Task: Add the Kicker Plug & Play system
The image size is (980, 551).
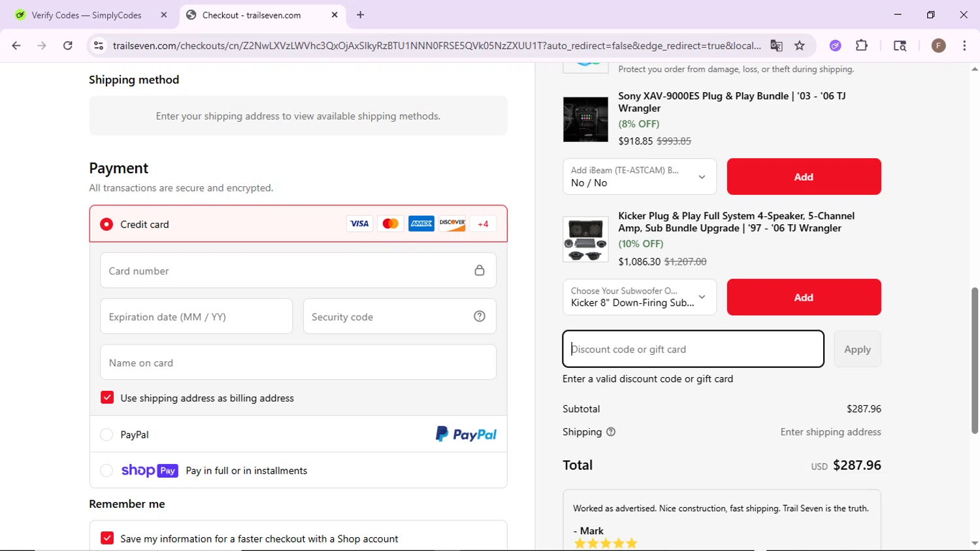Action: pyautogui.click(x=804, y=297)
